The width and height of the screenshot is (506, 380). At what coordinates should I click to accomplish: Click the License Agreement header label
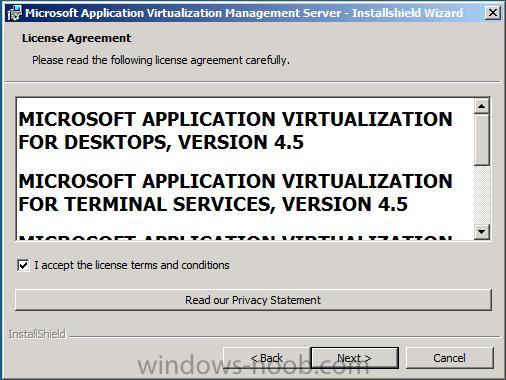76,38
